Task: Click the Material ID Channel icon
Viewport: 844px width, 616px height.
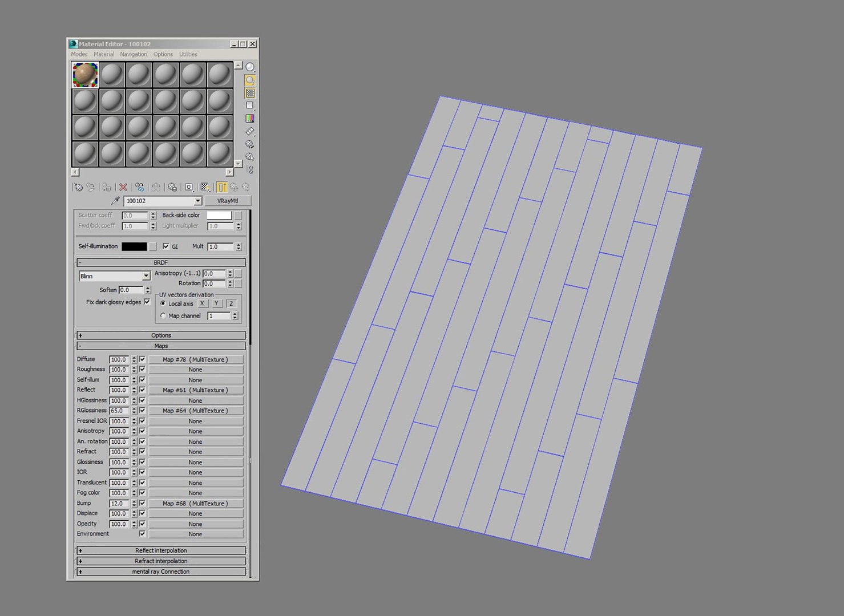Action: (x=188, y=187)
